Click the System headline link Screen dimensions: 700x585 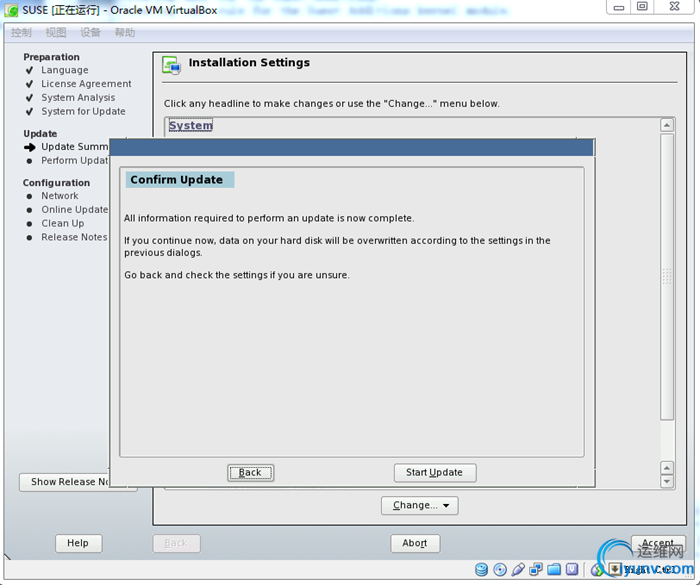pos(191,125)
